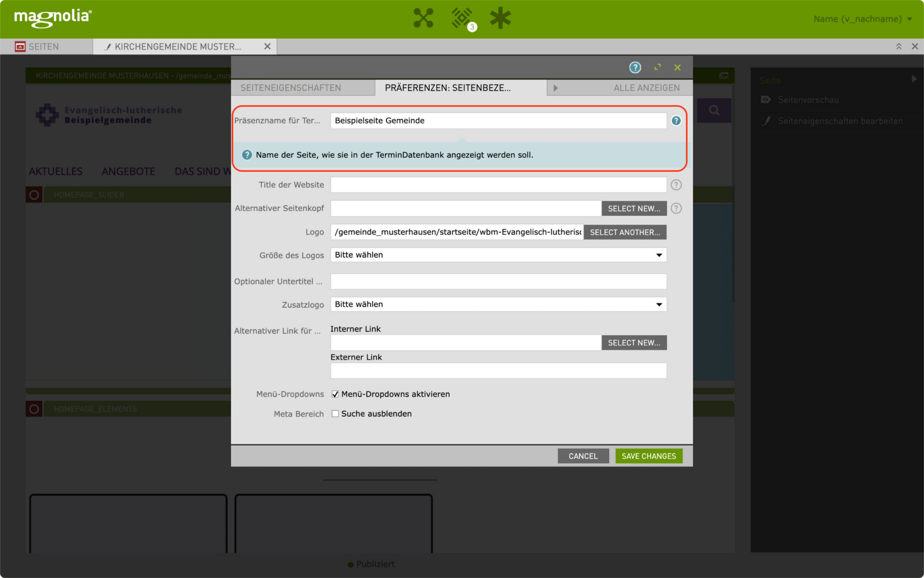Viewport: 924px width, 578px height.
Task: Click the Beispielgemeinde logo in preview
Action: click(109, 115)
